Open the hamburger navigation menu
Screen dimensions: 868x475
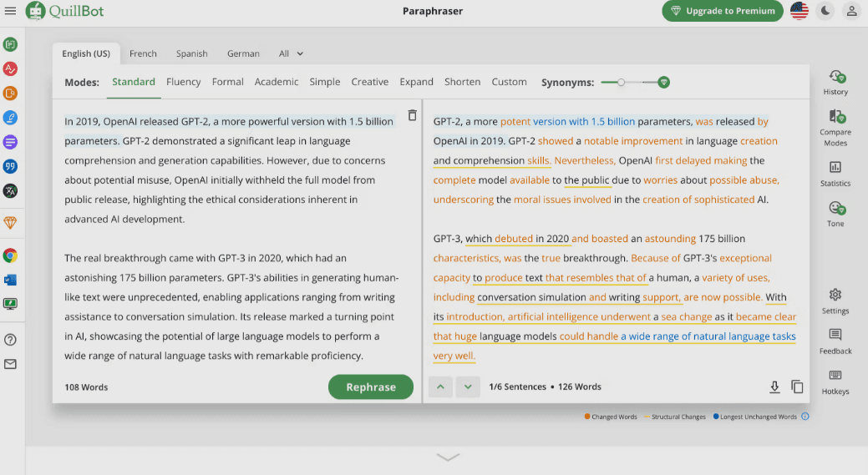tap(11, 11)
